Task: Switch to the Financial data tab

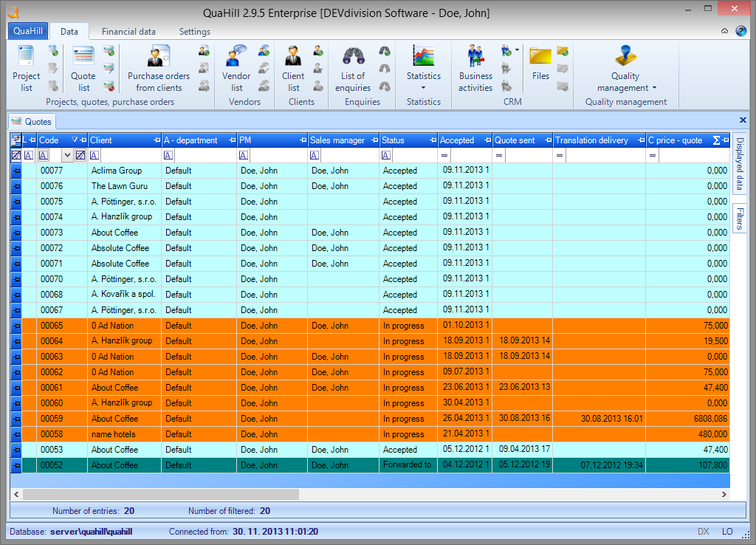Action: tap(128, 32)
